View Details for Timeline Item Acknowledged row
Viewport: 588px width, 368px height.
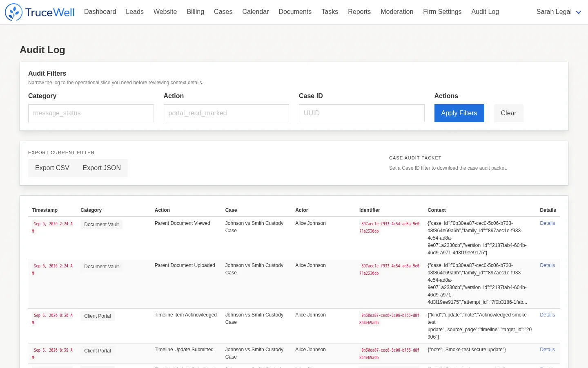(x=548, y=315)
